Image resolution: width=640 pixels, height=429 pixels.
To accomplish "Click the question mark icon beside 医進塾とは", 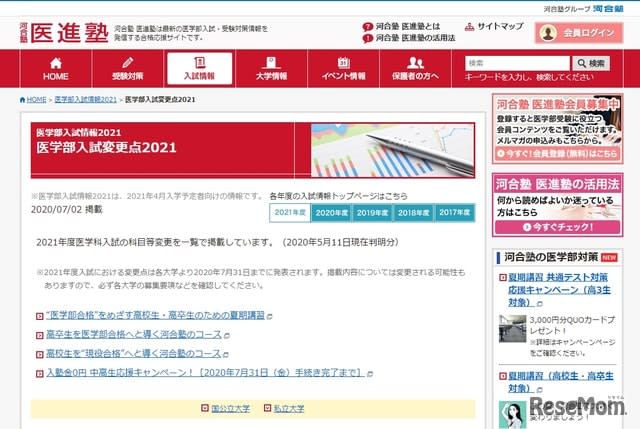I will pyautogui.click(x=368, y=27).
